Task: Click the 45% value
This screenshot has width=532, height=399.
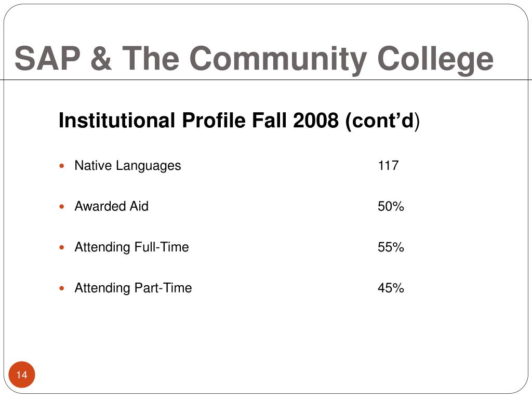Action: [x=391, y=288]
